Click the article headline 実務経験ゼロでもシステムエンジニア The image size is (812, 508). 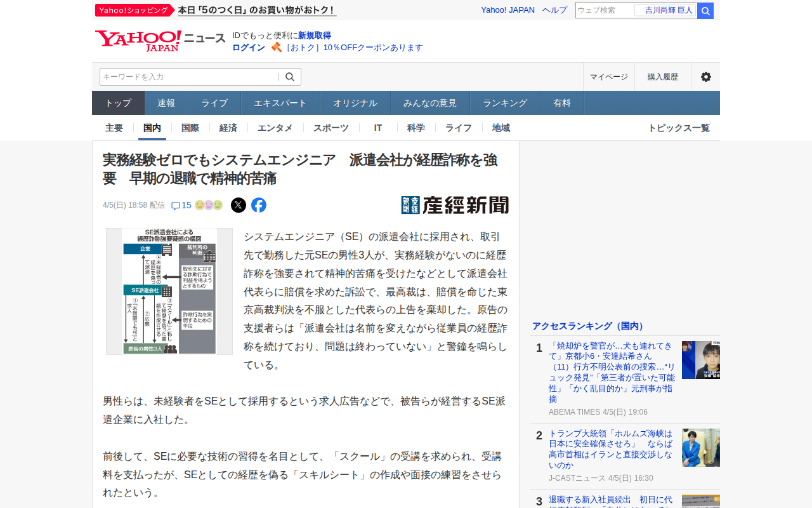coord(300,169)
